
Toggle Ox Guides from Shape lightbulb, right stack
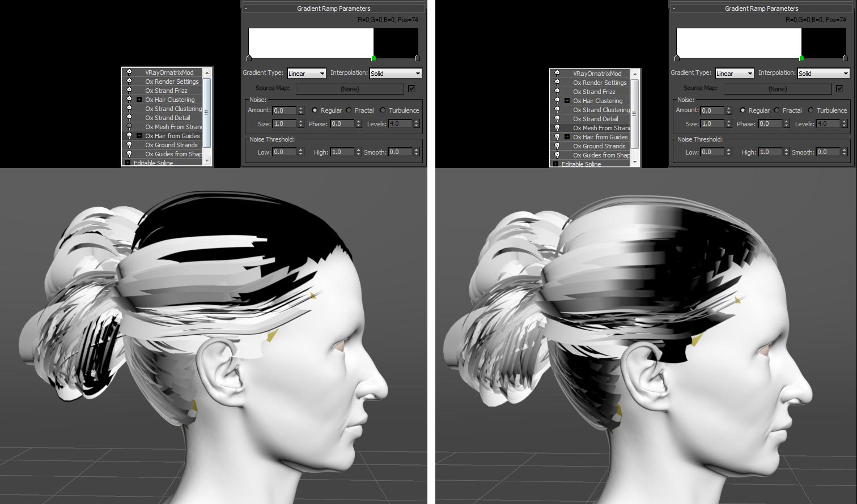click(557, 155)
